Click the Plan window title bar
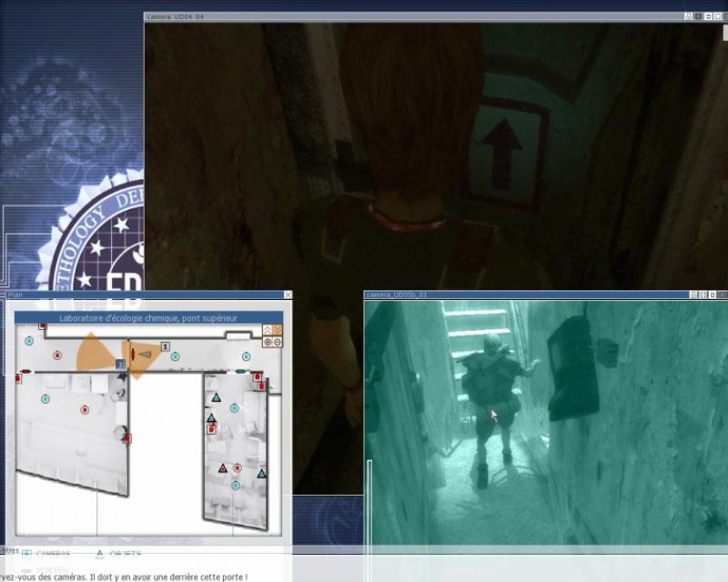Image resolution: width=728 pixels, height=582 pixels. pyautogui.click(x=136, y=295)
